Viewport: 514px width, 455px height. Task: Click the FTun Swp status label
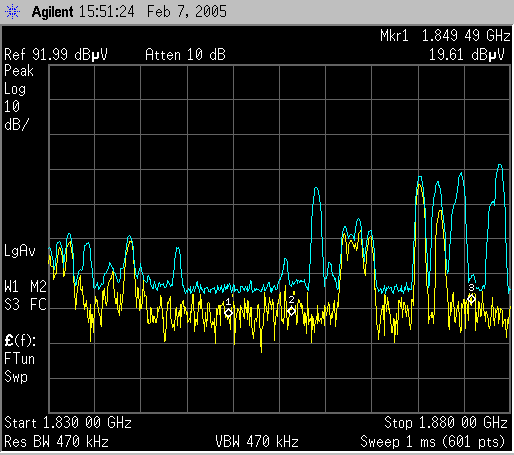coord(19,368)
